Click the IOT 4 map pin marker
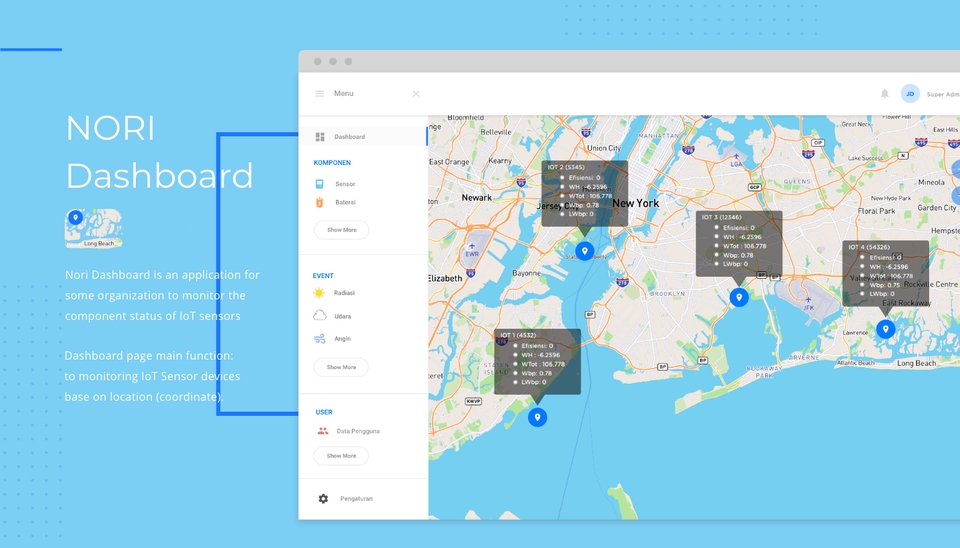 [x=885, y=329]
